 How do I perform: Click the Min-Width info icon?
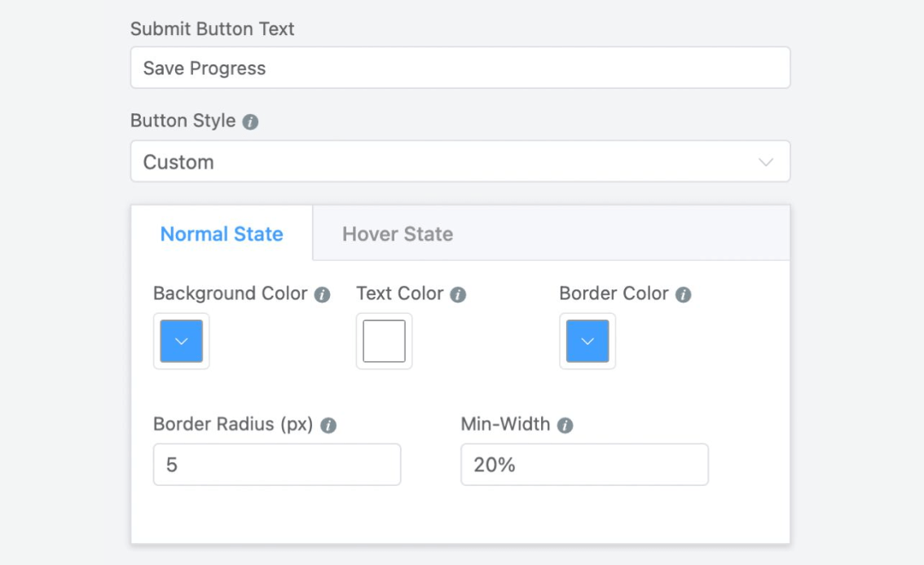pos(565,426)
